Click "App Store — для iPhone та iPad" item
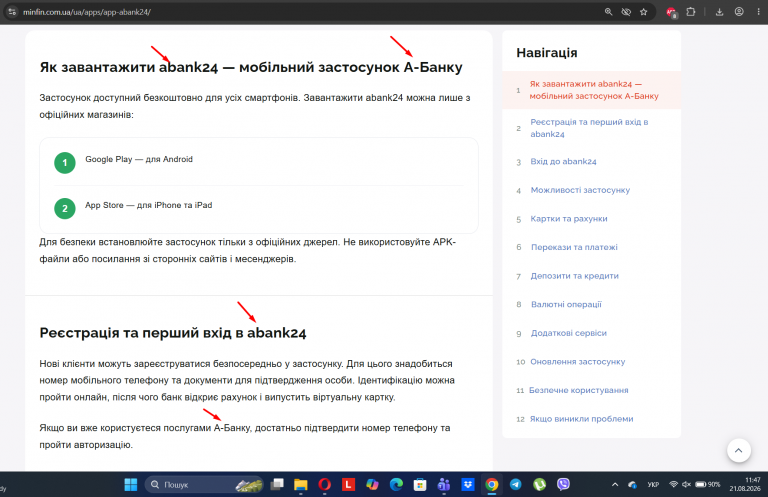Image resolution: width=768 pixels, height=497 pixels. coord(148,205)
